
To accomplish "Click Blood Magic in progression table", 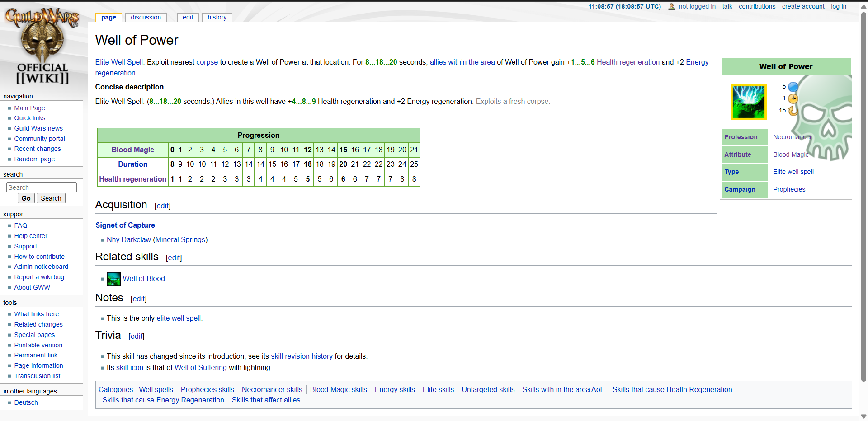I will pos(133,150).
